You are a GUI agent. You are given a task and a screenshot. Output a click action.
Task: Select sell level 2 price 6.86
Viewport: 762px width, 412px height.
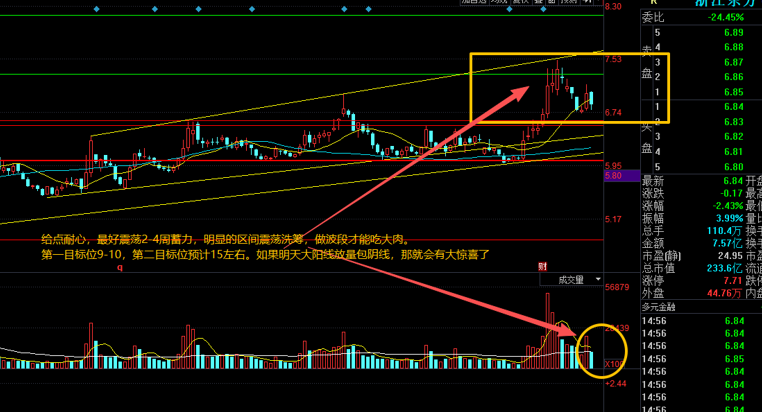tap(734, 77)
